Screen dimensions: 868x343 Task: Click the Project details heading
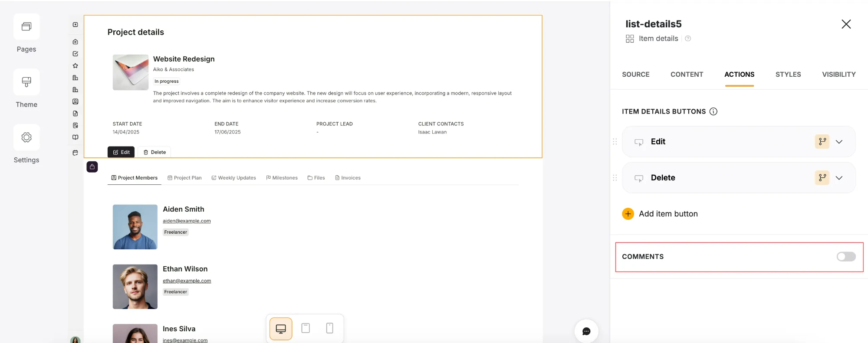click(x=135, y=33)
